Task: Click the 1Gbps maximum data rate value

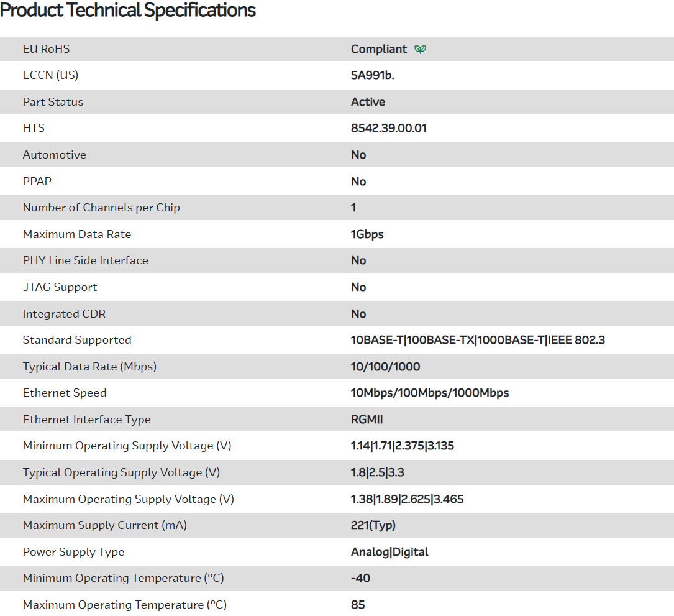Action: (x=367, y=234)
